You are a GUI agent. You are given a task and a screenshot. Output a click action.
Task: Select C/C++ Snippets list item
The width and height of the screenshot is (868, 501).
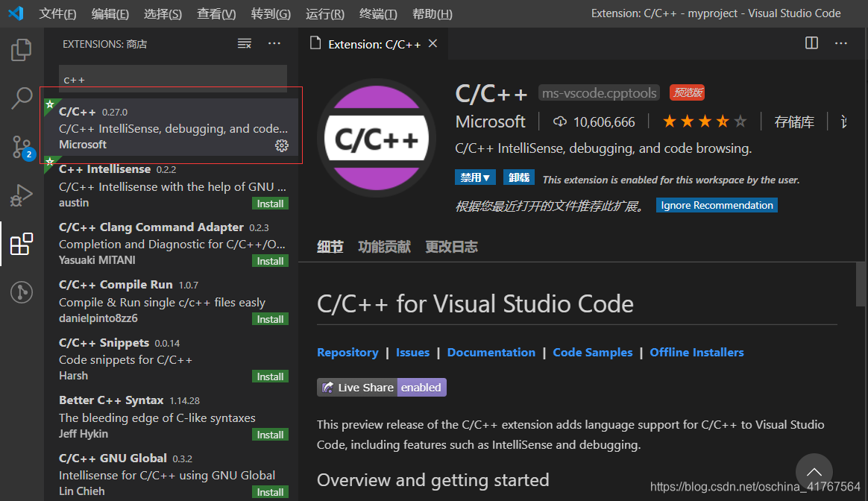coord(172,359)
